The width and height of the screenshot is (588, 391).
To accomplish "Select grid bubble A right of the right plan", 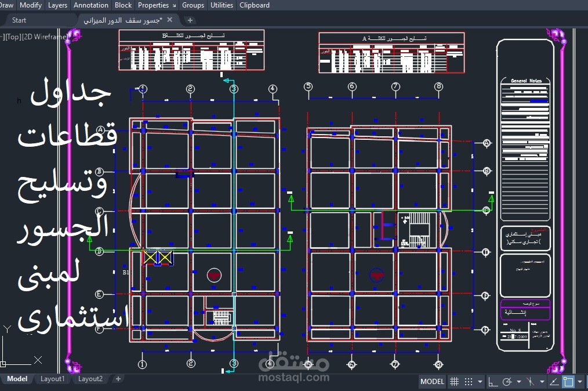I will 487,143.
